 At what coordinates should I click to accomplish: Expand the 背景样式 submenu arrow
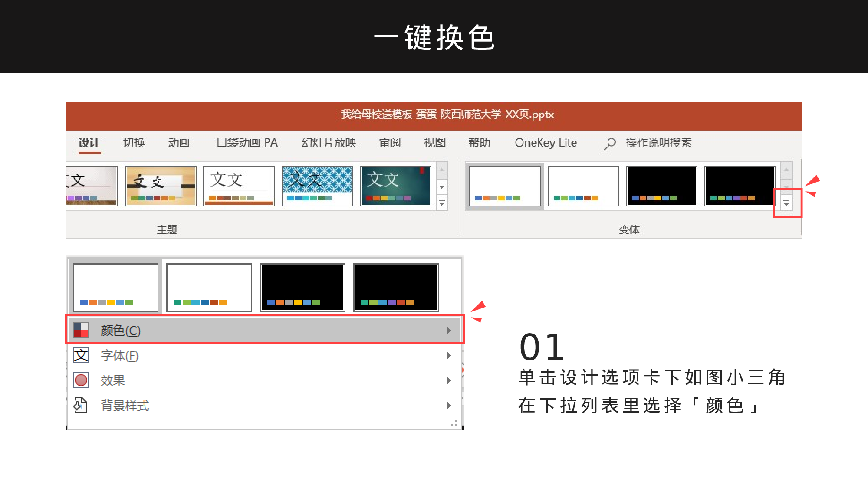click(449, 406)
